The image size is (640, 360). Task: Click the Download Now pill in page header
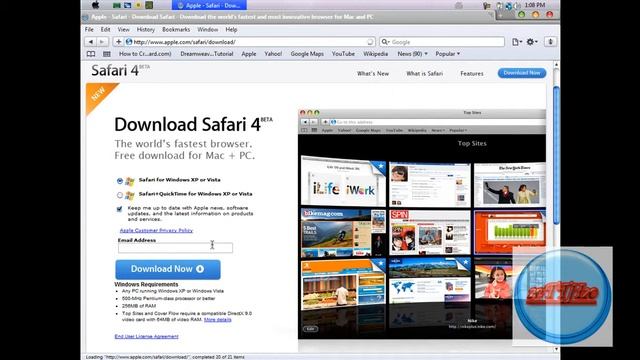pyautogui.click(x=522, y=73)
